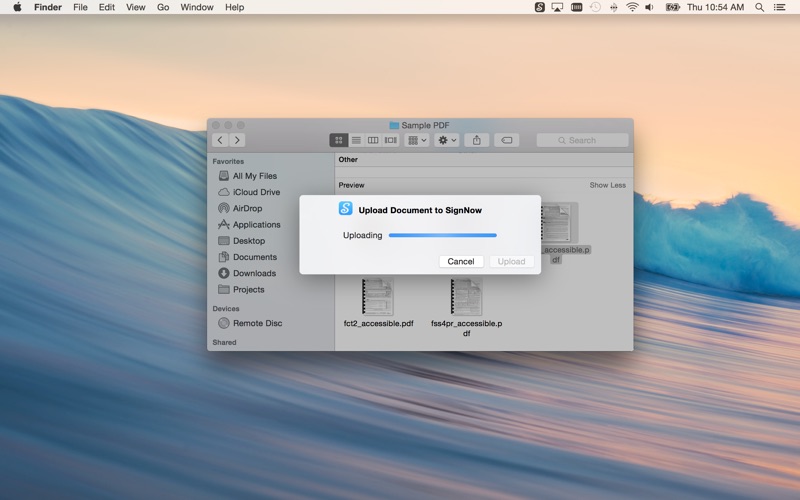This screenshot has width=800, height=500.
Task: Click the Bluetooth menu bar icon
Action: [614, 7]
